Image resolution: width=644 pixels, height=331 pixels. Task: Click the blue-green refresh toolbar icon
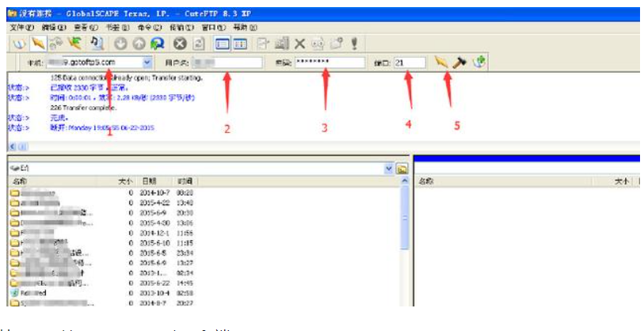(156, 44)
